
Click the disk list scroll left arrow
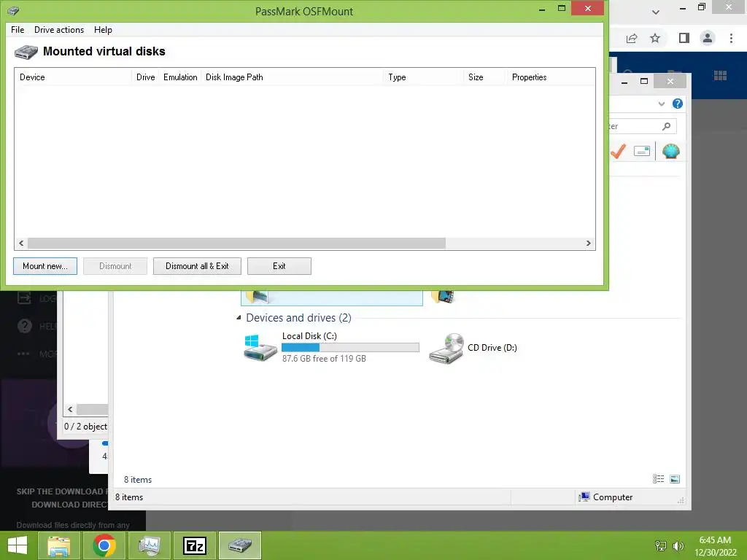(x=21, y=244)
